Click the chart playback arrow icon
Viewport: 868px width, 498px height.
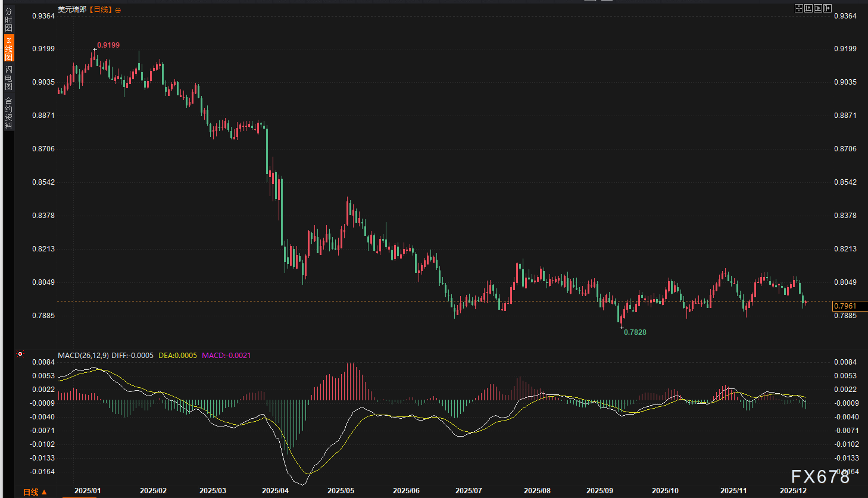[x=818, y=8]
